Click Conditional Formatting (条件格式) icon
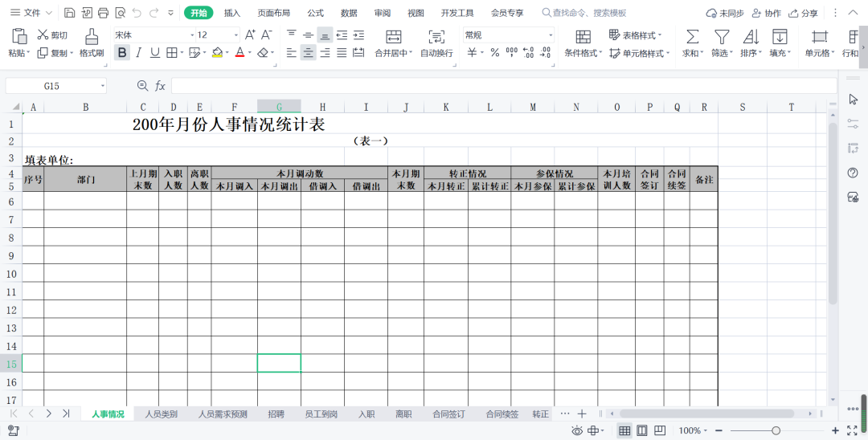This screenshot has height=440, width=868. pyautogui.click(x=583, y=36)
